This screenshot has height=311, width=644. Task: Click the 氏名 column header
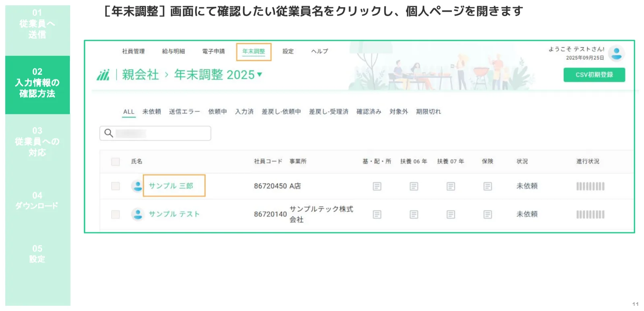coord(137,161)
